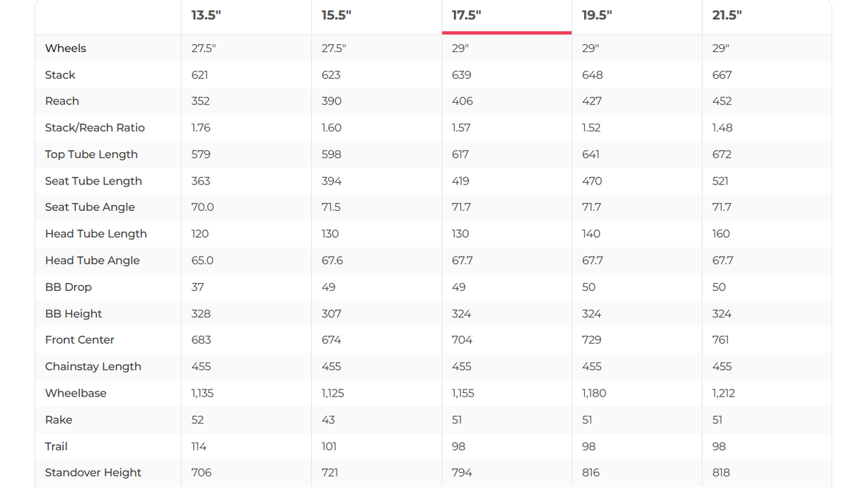Switch to the 15.5" size column
868x488 pixels.
336,16
